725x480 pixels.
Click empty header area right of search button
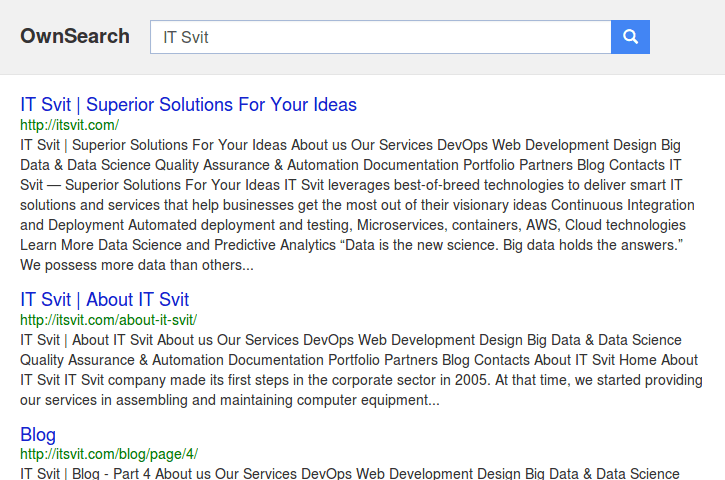pos(687,37)
